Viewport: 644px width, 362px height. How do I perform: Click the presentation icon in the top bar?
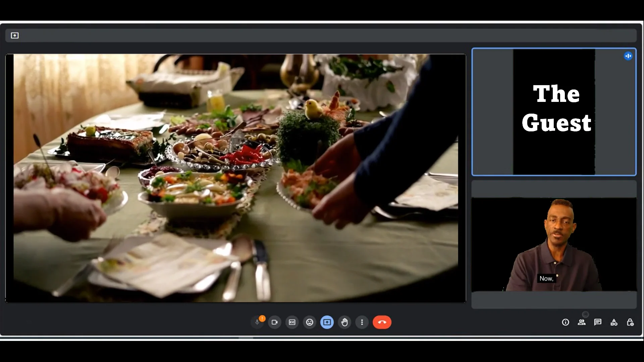click(15, 36)
